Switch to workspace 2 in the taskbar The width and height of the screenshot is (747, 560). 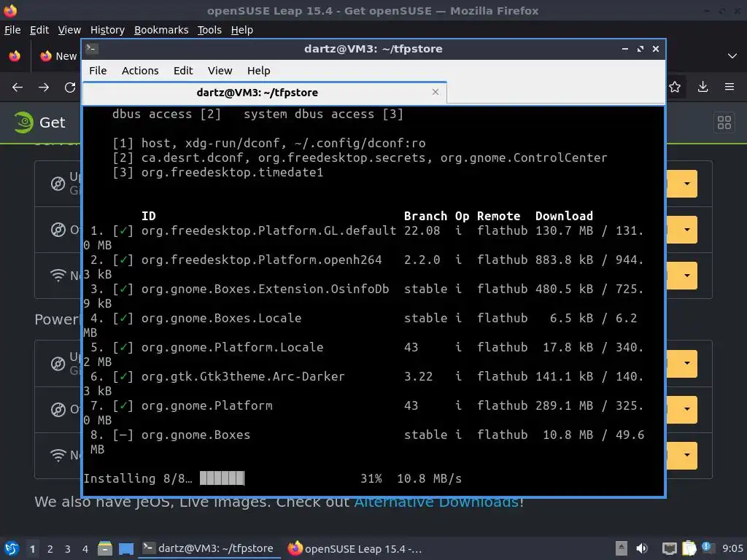[50, 549]
